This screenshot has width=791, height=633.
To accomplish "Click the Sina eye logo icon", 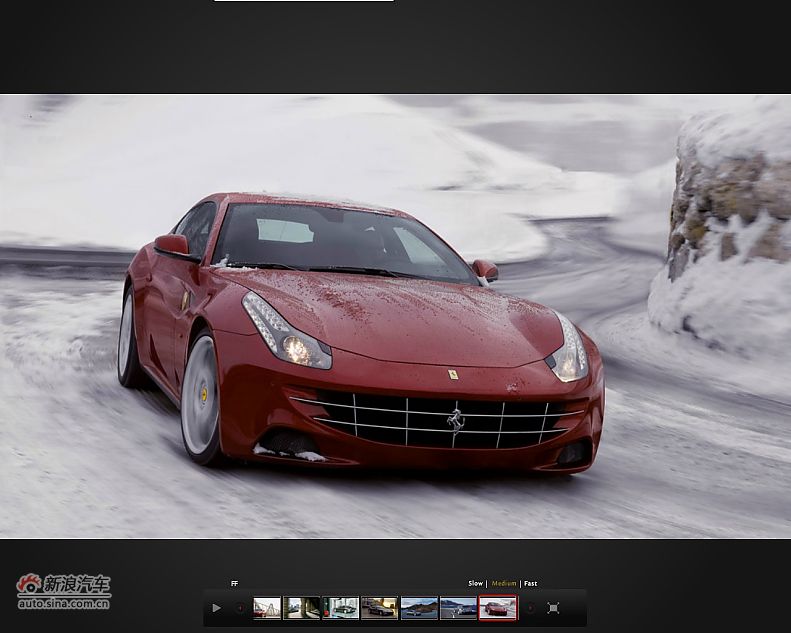I will (x=29, y=585).
